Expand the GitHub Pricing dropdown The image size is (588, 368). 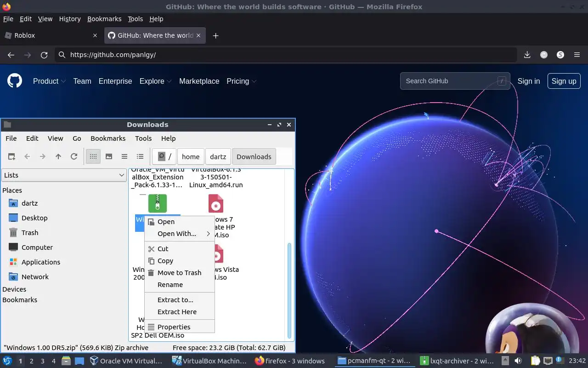coord(241,81)
